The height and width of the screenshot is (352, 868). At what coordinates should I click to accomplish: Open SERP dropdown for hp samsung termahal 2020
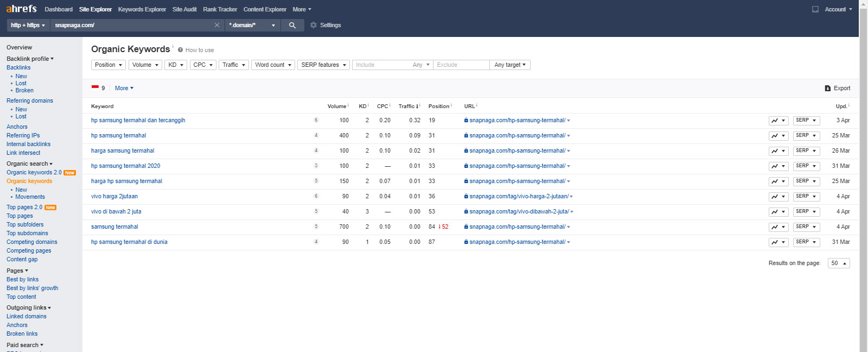(806, 166)
